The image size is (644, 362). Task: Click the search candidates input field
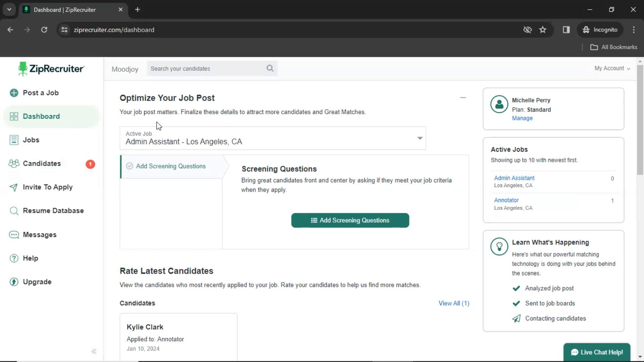212,68
